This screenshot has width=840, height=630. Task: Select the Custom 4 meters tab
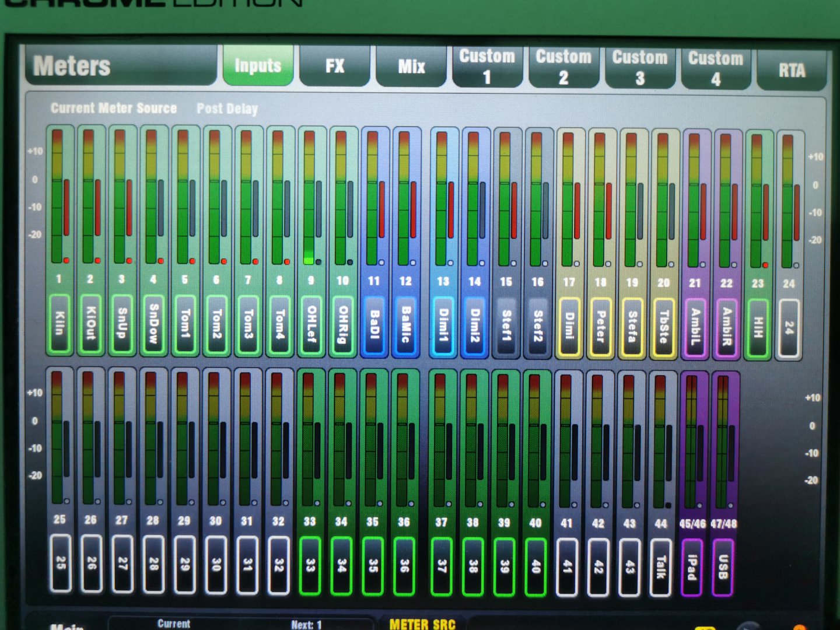coord(716,69)
